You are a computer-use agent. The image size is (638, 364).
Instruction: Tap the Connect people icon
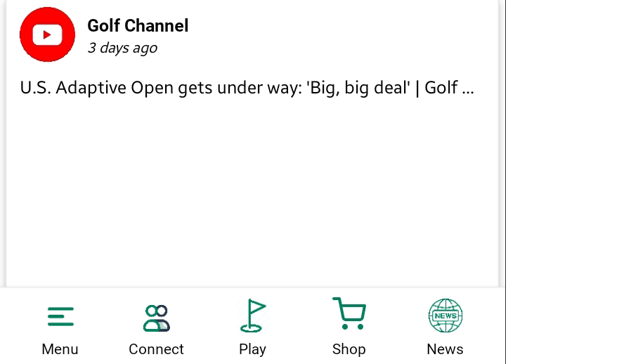[x=156, y=318]
